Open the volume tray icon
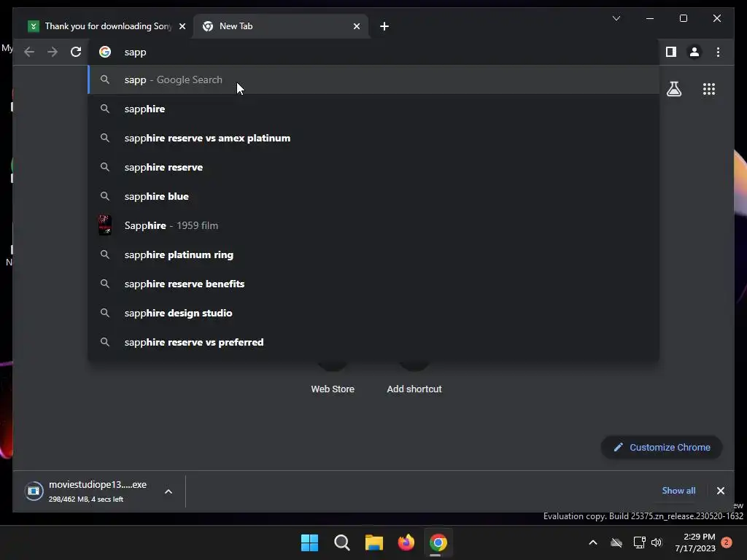 pyautogui.click(x=657, y=542)
